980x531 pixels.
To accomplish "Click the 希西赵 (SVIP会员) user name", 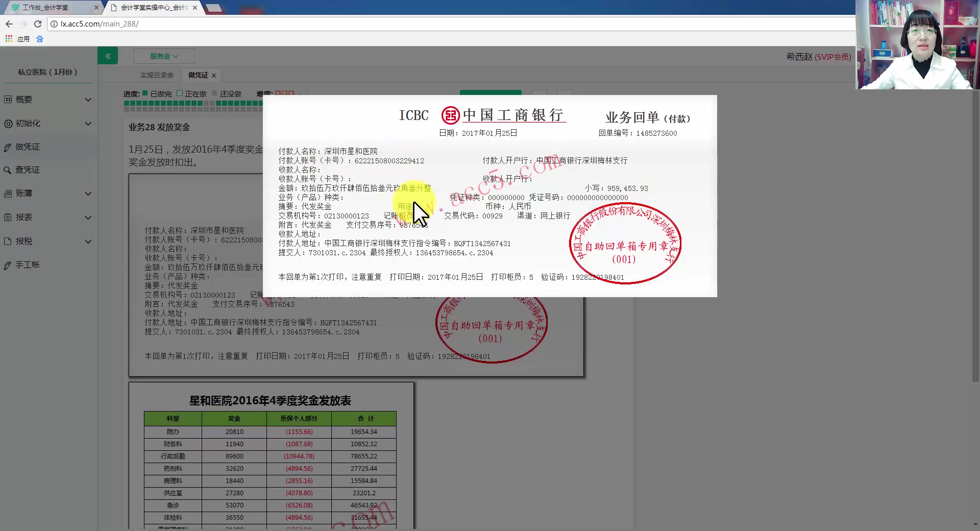I will pos(818,57).
